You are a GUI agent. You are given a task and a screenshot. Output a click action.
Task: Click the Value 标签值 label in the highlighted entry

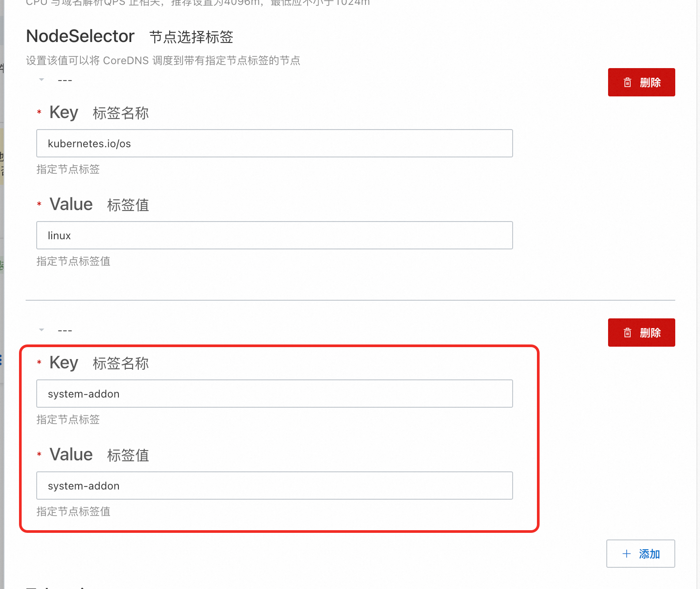[99, 455]
